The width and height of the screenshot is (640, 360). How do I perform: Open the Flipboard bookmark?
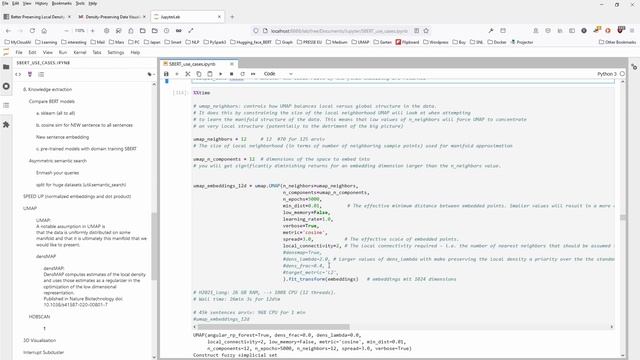(x=407, y=42)
